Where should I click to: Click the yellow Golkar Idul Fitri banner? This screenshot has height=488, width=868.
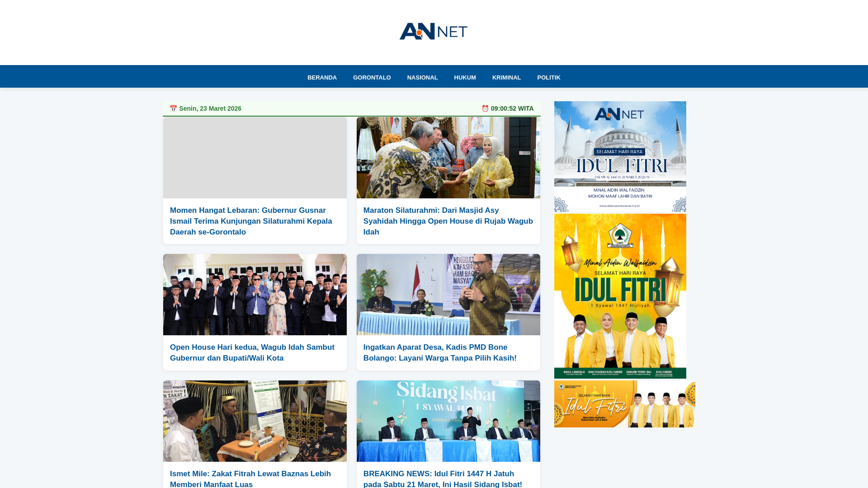tap(620, 296)
